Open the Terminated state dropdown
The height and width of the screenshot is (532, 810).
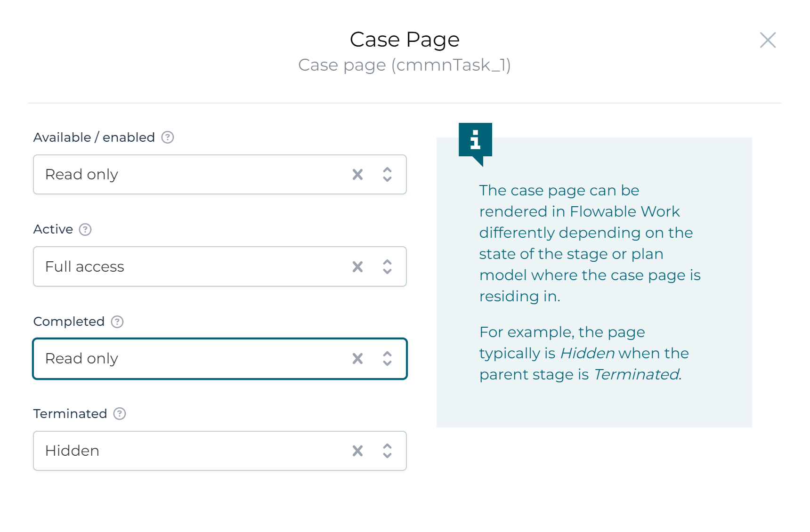(x=387, y=451)
